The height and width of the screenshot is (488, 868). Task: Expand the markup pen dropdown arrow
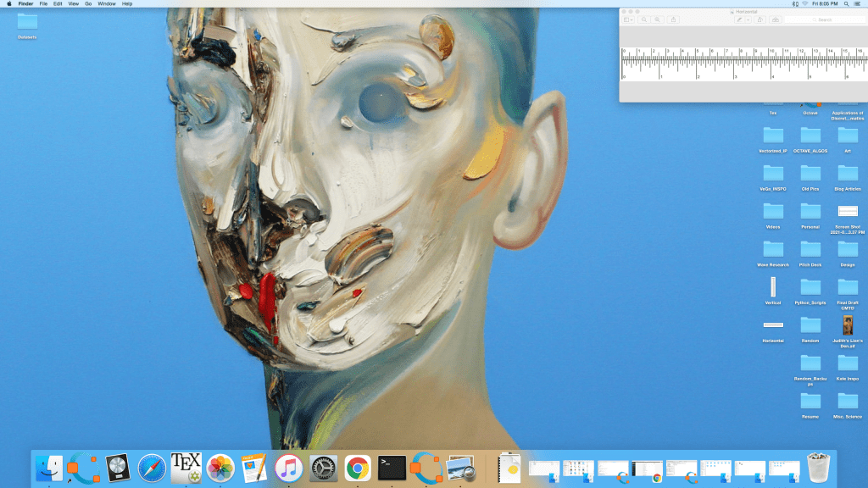pyautogui.click(x=748, y=19)
